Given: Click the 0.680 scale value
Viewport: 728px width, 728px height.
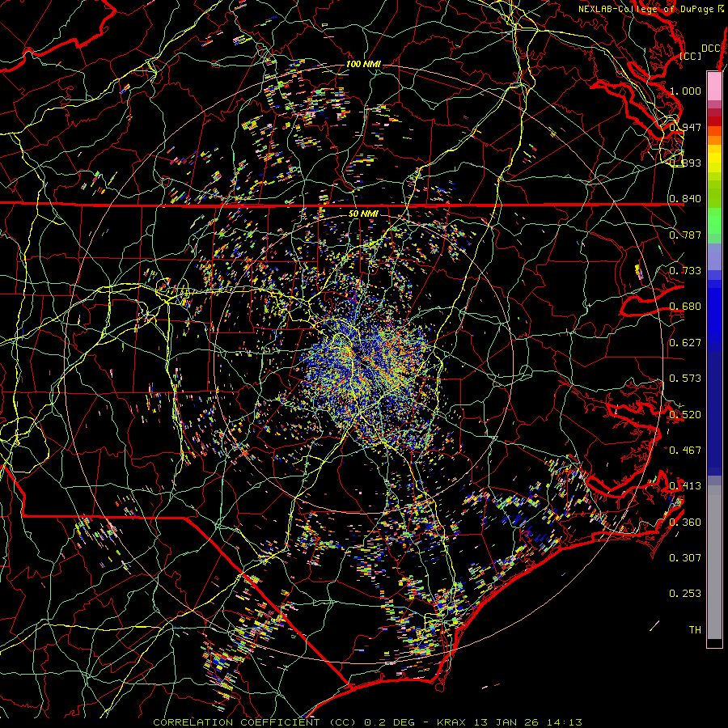Looking at the screenshot, I should click(x=685, y=307).
